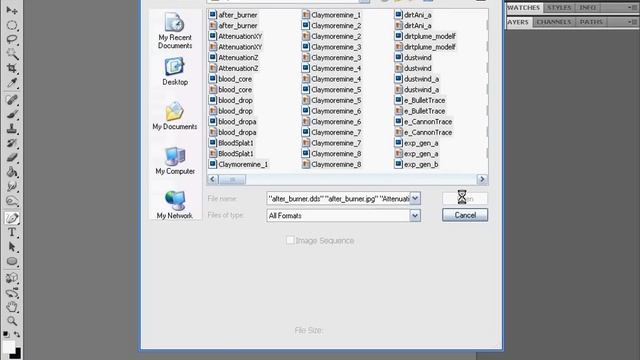
Task: Expand the File name dropdown arrow
Action: point(415,199)
